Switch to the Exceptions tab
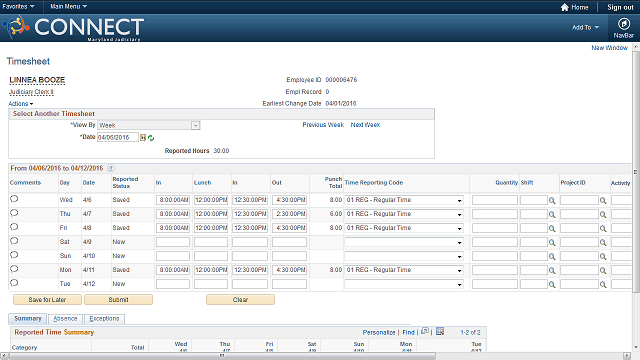Viewport: 640px width, 360px height. coord(104,319)
